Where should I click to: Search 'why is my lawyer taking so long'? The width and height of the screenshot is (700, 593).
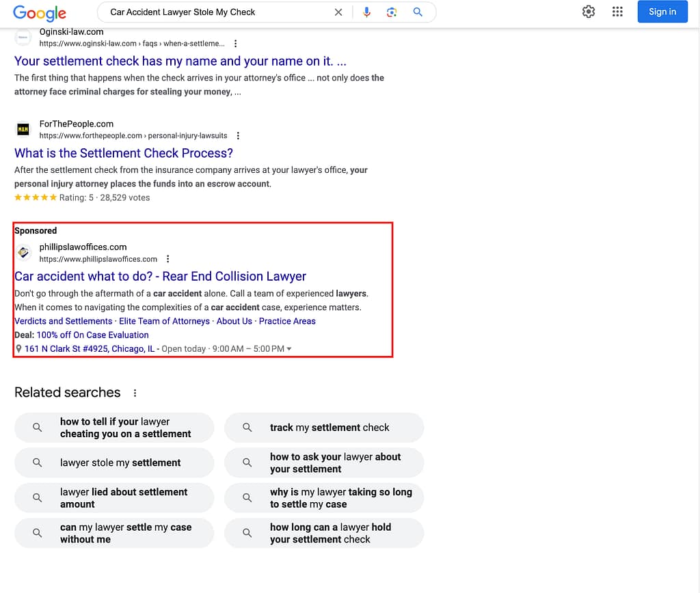pos(324,498)
